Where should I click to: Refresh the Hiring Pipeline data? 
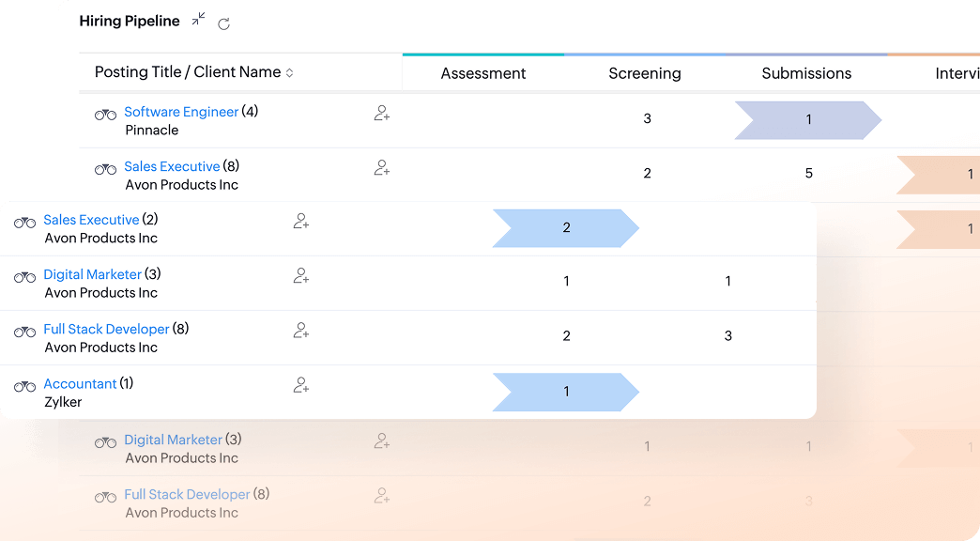tap(223, 23)
